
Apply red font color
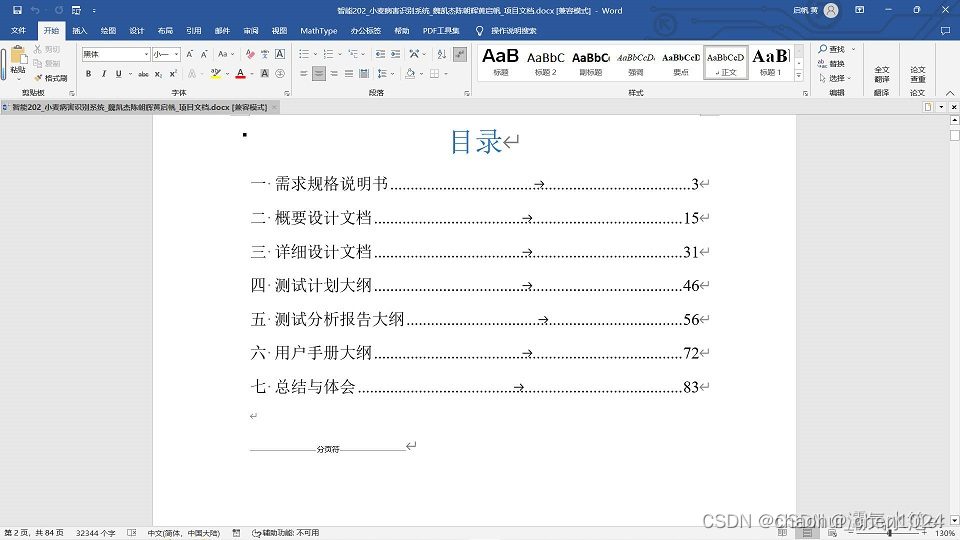[x=241, y=73]
